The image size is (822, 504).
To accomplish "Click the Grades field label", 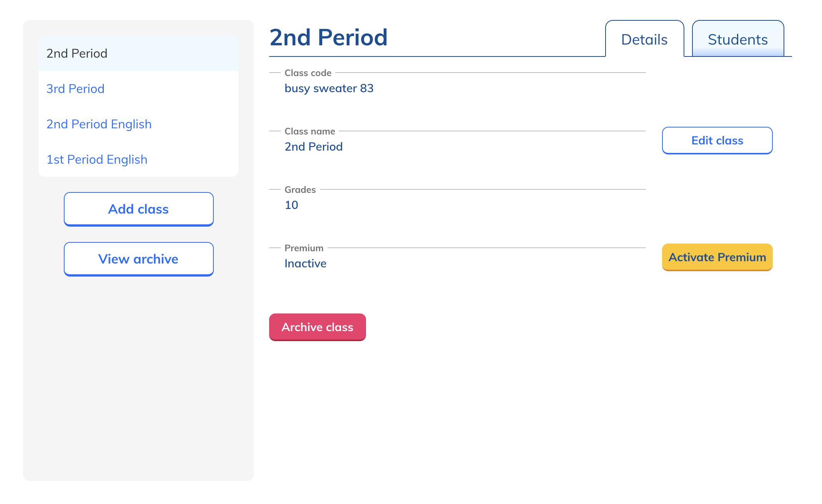I will pyautogui.click(x=300, y=190).
